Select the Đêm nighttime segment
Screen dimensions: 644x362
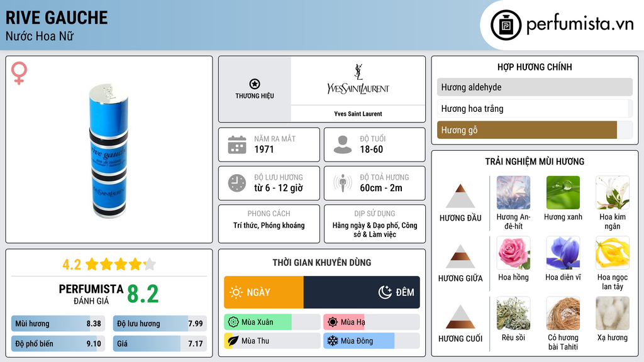pos(362,292)
